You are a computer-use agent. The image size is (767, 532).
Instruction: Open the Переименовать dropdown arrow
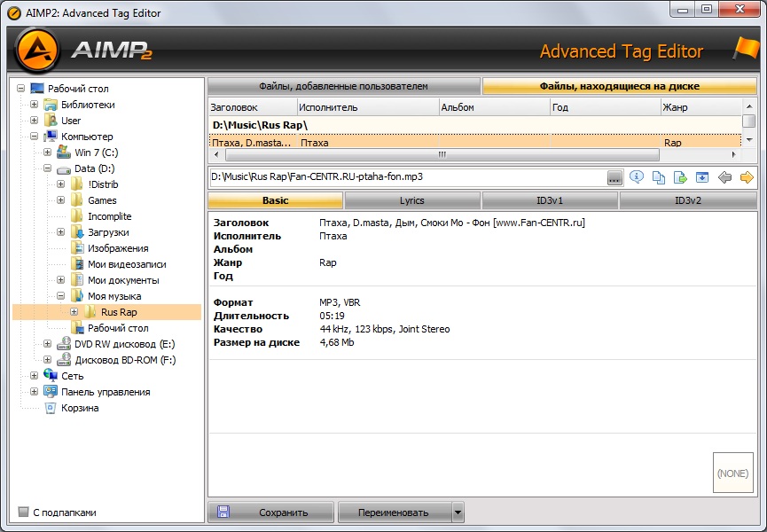(458, 512)
